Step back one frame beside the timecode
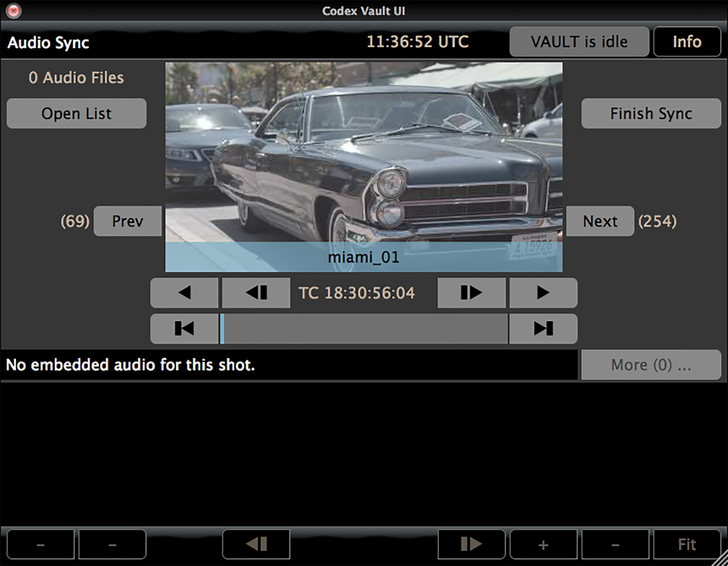Image resolution: width=728 pixels, height=566 pixels. pyautogui.click(x=256, y=293)
